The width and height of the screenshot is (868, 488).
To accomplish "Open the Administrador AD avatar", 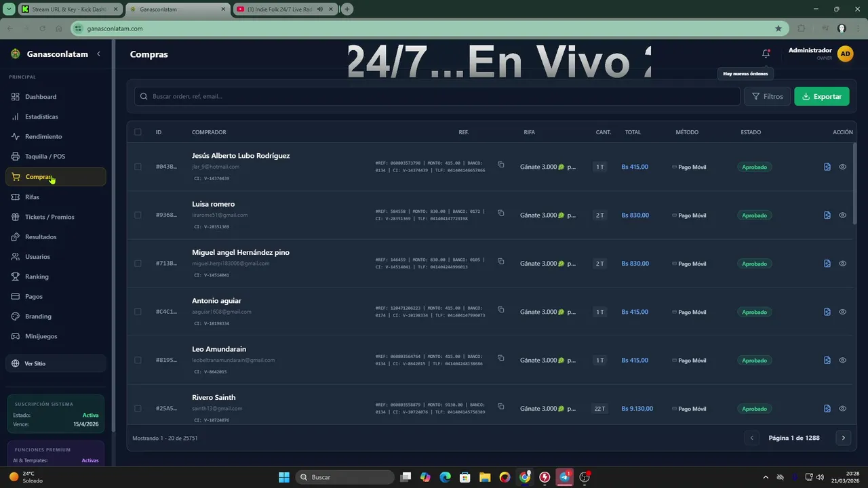I will (x=845, y=54).
